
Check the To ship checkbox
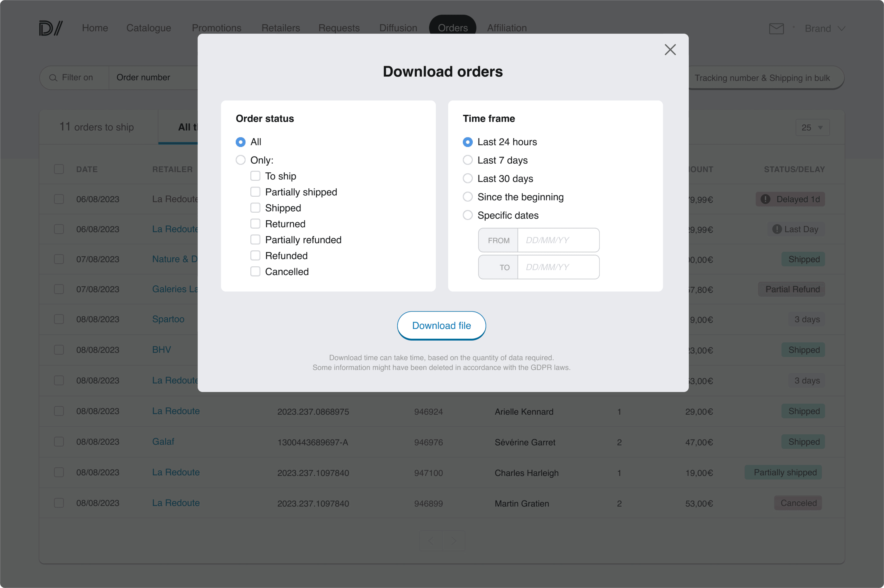(x=255, y=176)
